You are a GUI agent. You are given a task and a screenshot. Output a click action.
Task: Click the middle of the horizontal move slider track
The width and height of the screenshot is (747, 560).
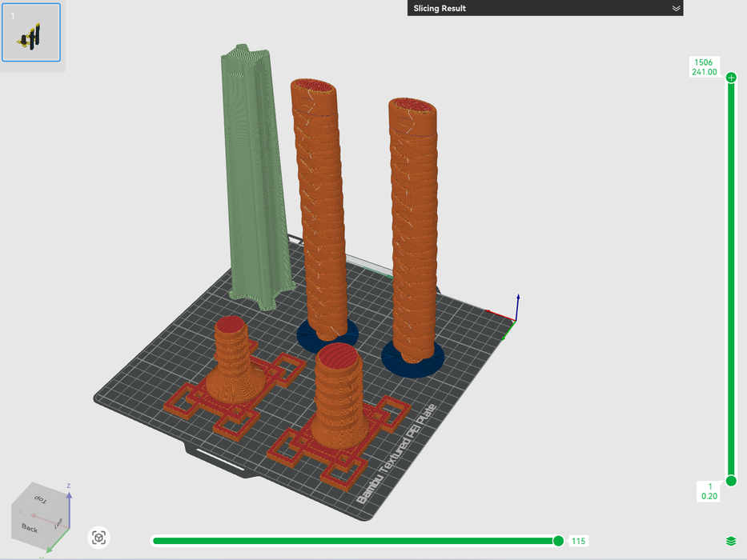coord(355,541)
